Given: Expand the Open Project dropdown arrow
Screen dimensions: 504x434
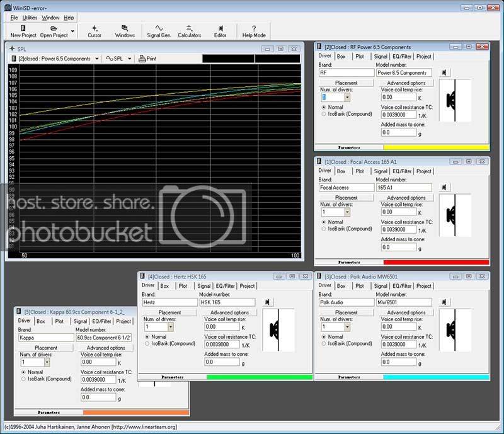Looking at the screenshot, I should coord(72,31).
